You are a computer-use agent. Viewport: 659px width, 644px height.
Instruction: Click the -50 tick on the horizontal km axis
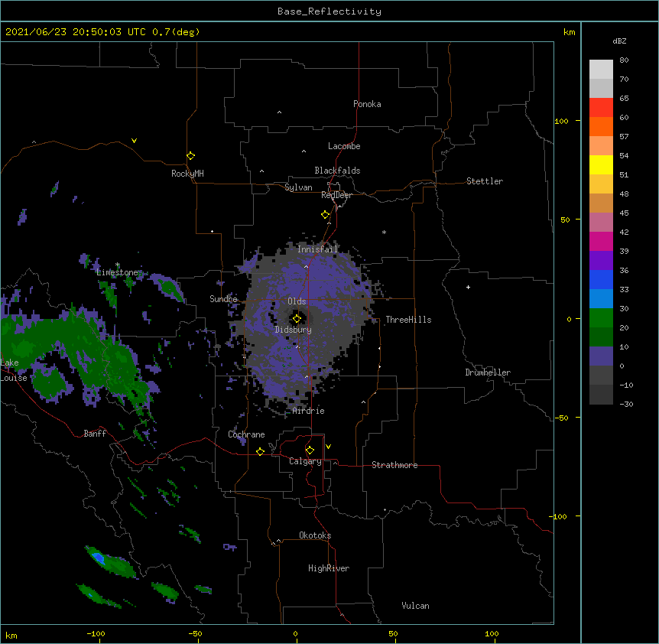coord(195,633)
